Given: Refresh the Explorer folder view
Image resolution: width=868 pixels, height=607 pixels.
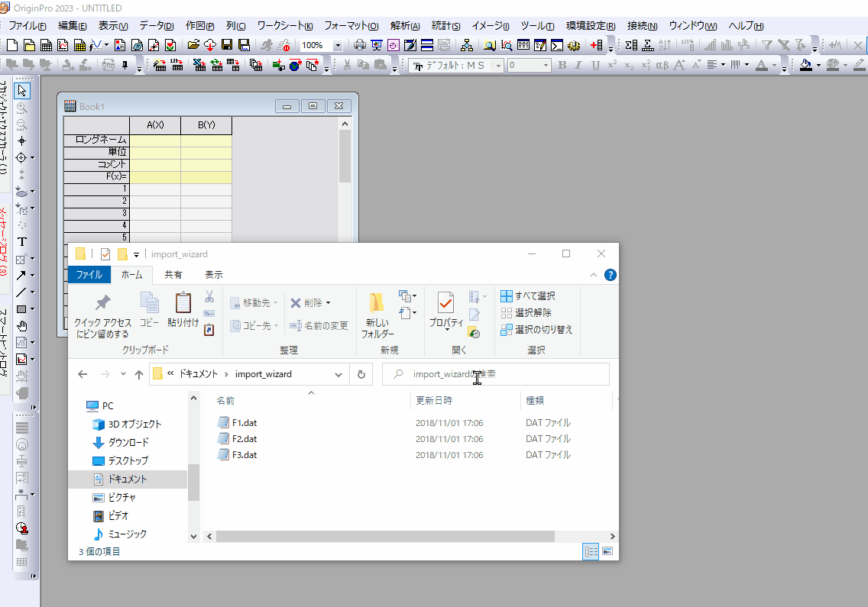Looking at the screenshot, I should point(361,375).
